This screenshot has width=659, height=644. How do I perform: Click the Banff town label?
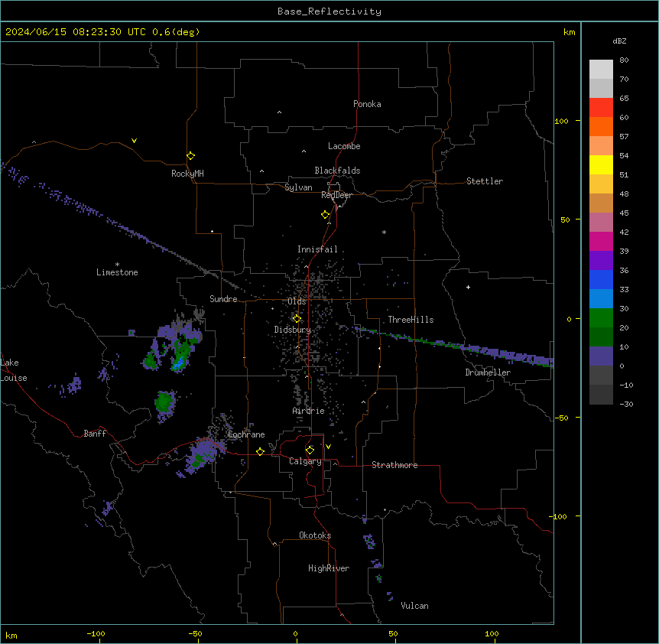pyautogui.click(x=95, y=434)
